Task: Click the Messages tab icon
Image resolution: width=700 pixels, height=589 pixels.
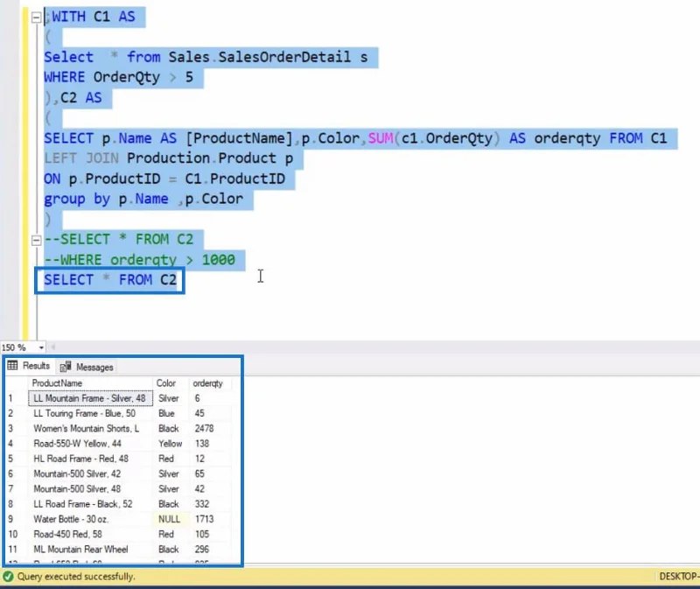Action: (66, 367)
